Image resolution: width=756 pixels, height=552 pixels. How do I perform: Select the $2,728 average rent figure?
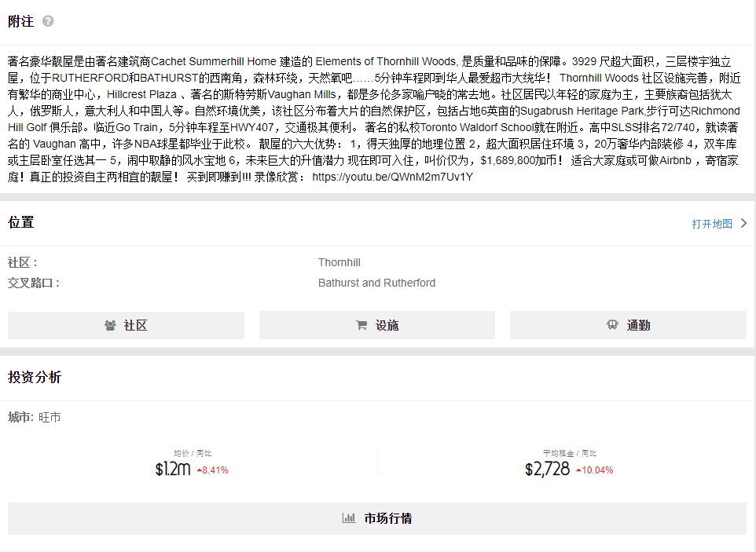547,470
